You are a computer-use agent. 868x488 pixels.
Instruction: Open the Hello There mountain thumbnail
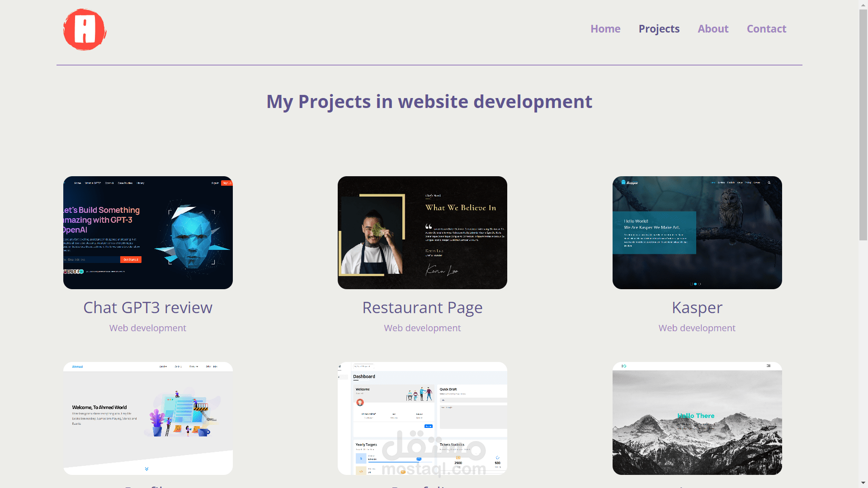[x=697, y=418]
